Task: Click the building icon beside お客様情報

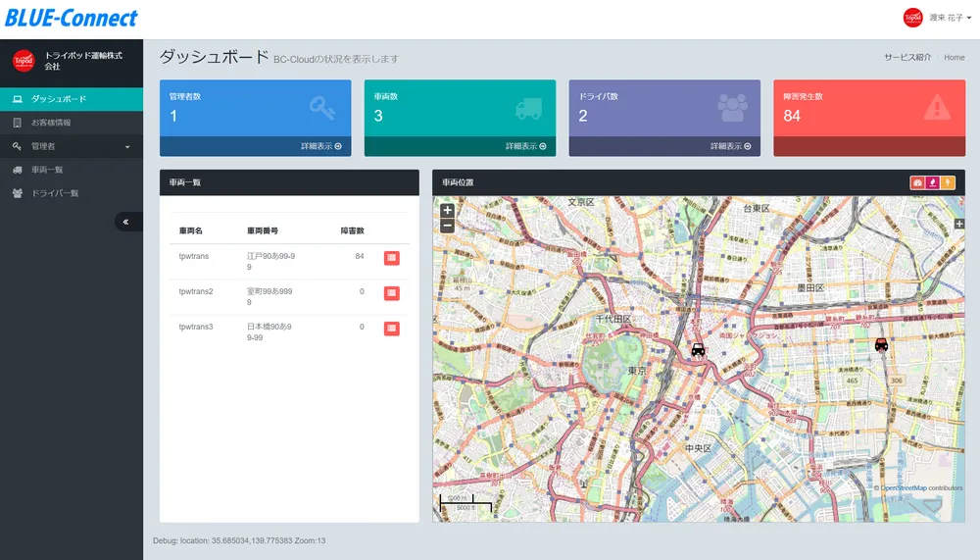Action: [18, 123]
